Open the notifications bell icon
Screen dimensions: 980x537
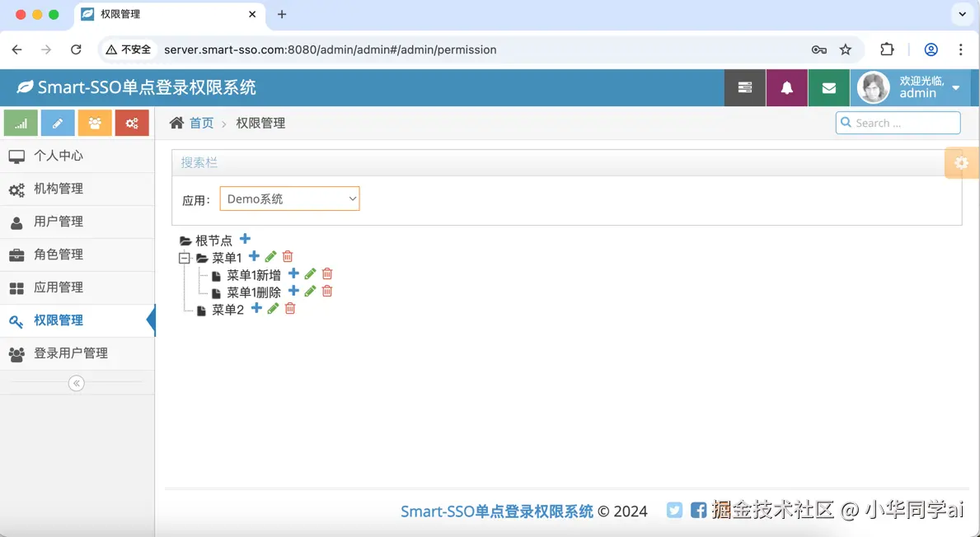(x=787, y=87)
